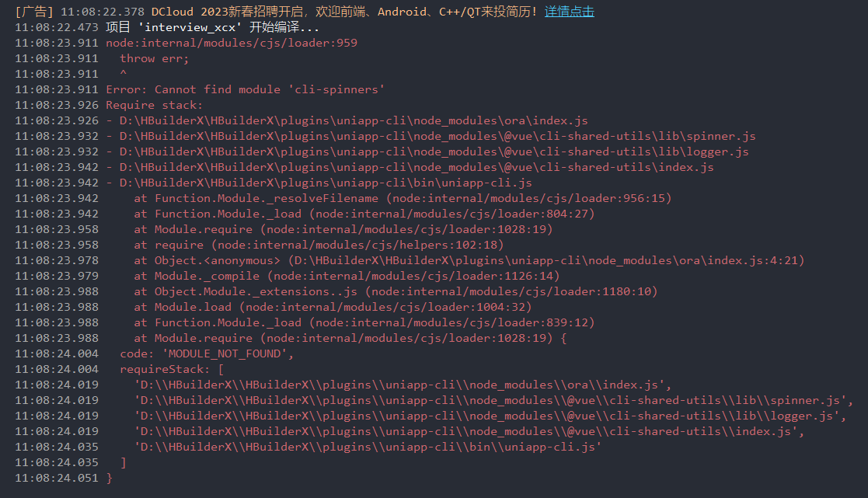
Task: Click quoted lib\\spinner.js entry in requireStack array
Action: pyautogui.click(x=493, y=400)
